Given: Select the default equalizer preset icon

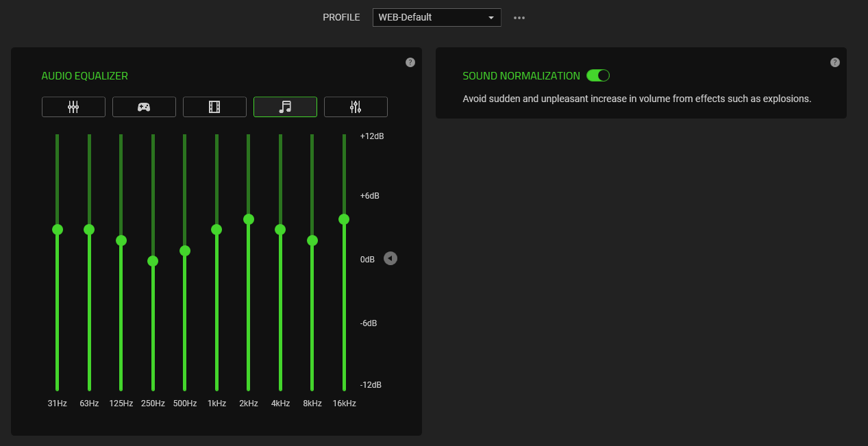Looking at the screenshot, I should [73, 107].
